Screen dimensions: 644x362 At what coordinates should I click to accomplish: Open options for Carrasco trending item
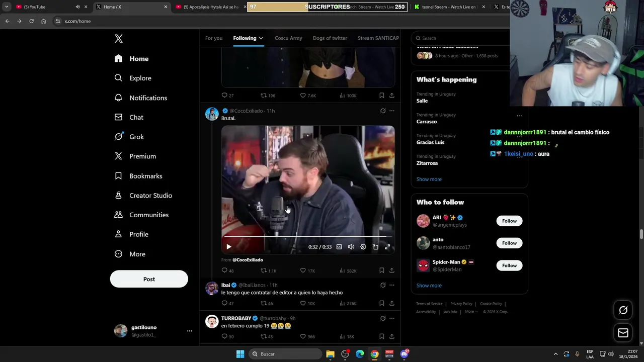(519, 116)
